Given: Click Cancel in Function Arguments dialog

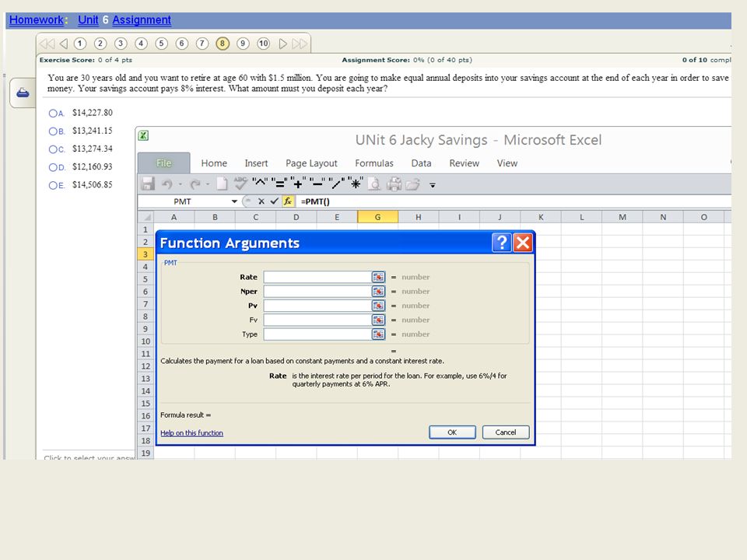Looking at the screenshot, I should [506, 432].
